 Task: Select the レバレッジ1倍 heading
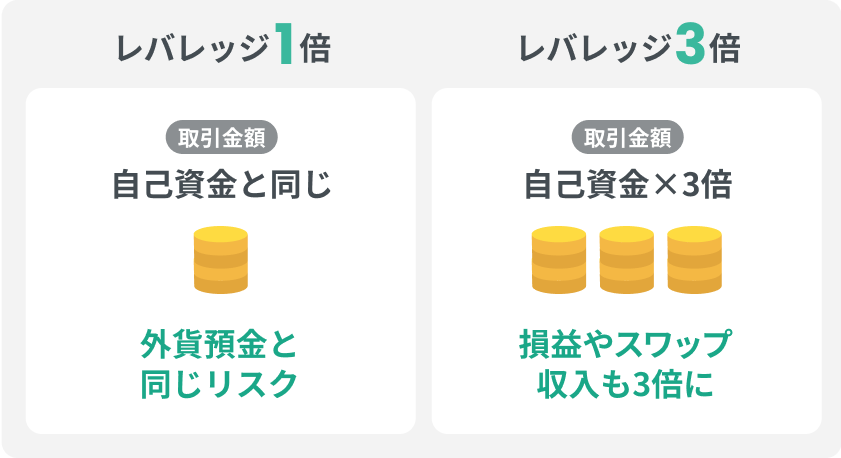point(223,46)
